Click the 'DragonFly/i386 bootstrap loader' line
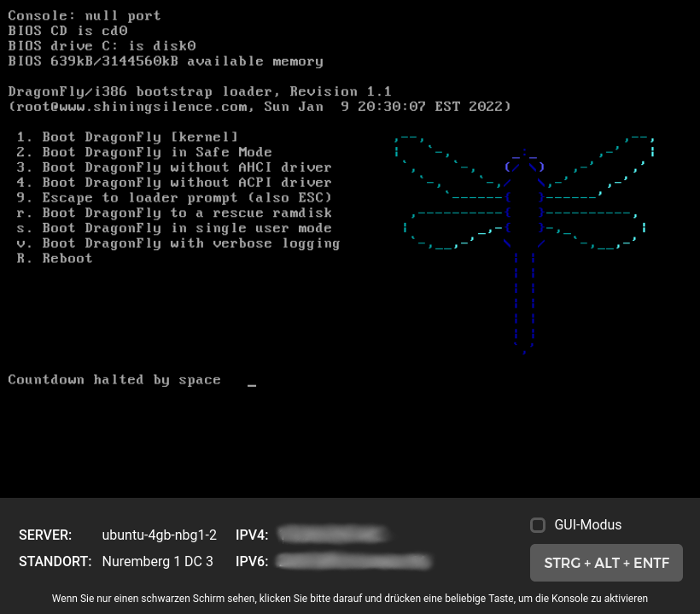This screenshot has height=614, width=700. pos(200,91)
